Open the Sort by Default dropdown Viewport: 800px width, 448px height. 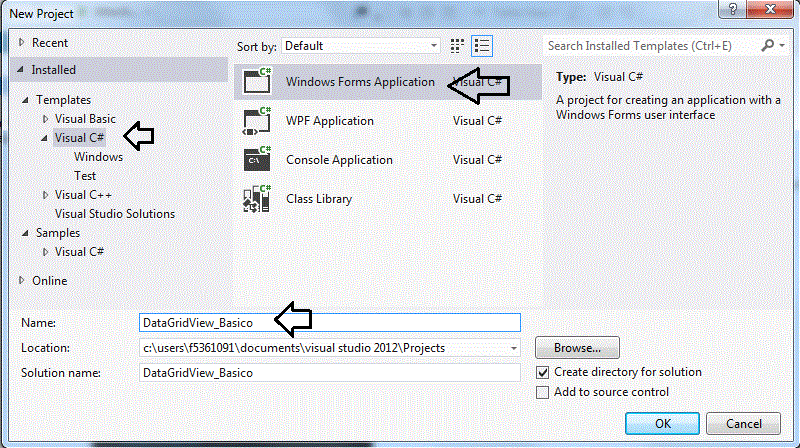tap(361, 46)
